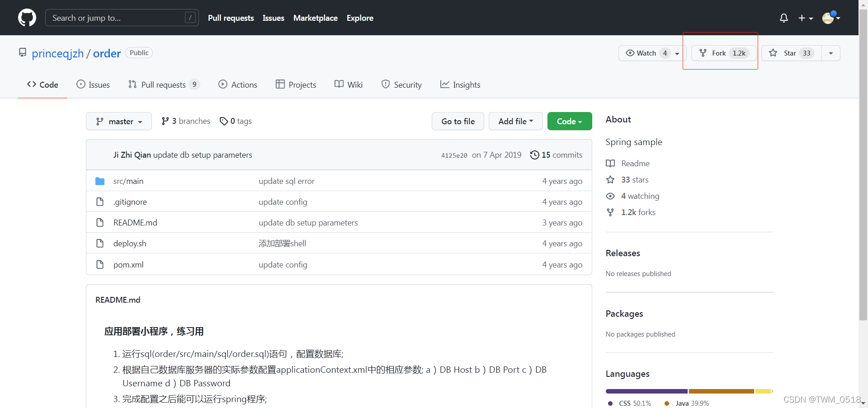Open the '添加部署shell' commit message

(283, 244)
